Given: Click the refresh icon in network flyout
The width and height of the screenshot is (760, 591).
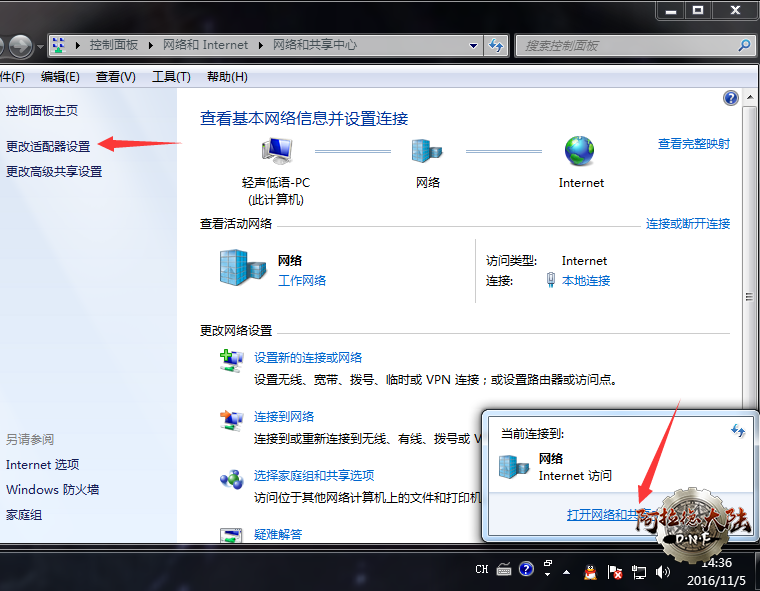Looking at the screenshot, I should click(738, 431).
